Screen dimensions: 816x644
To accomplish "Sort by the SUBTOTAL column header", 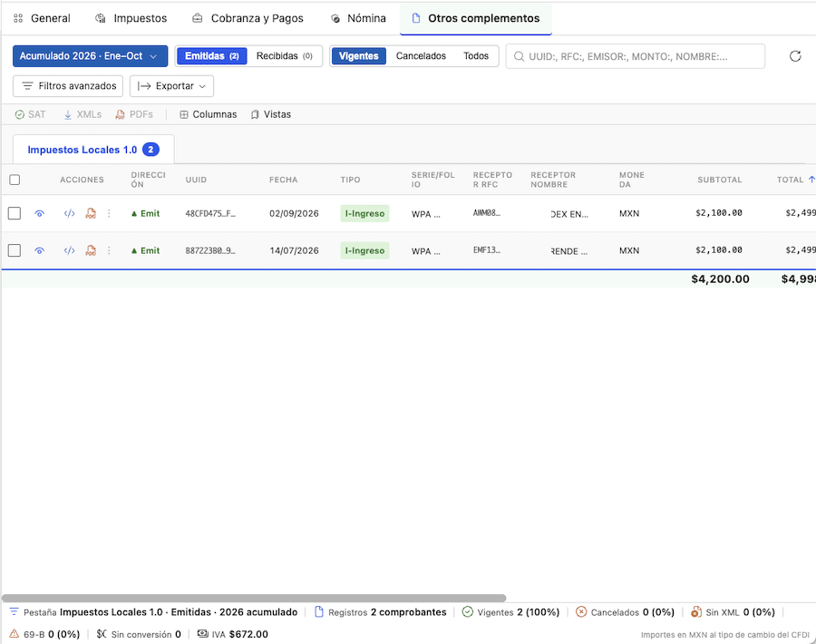I will pos(719,180).
